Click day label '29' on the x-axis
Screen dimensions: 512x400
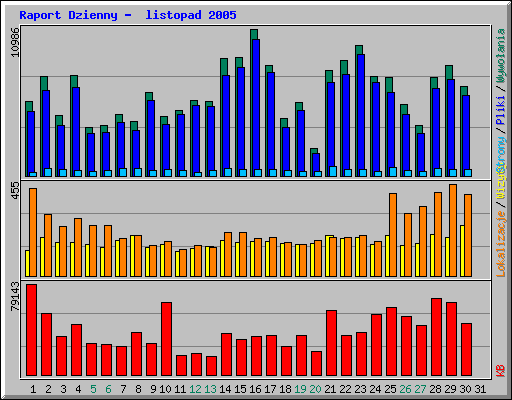tap(450, 389)
